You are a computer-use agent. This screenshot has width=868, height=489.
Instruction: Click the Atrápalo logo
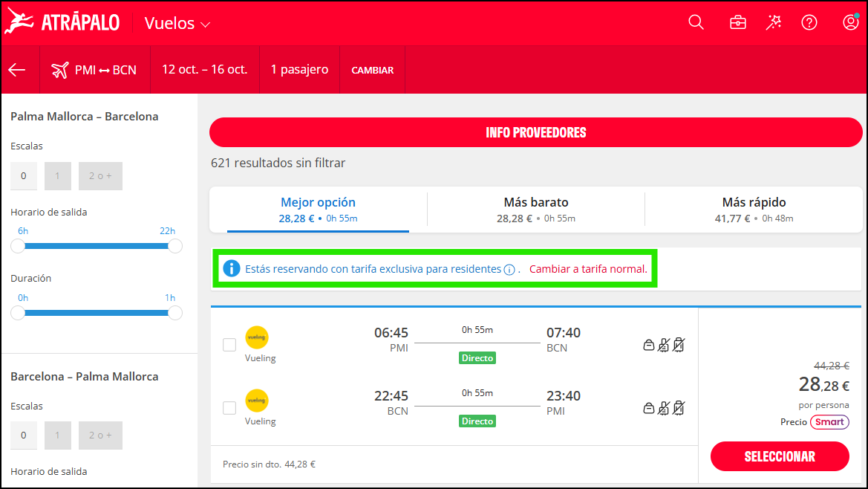point(62,22)
